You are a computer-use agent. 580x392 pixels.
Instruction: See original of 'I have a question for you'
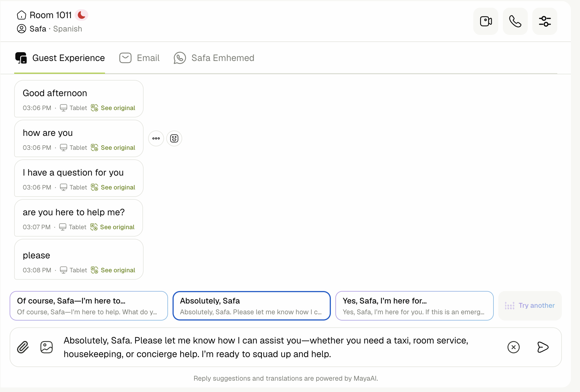coord(118,187)
